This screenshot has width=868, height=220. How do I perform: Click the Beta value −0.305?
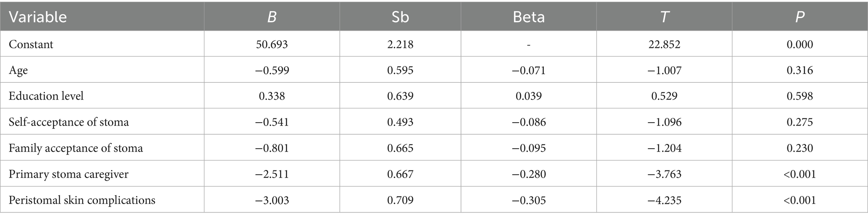point(528,200)
